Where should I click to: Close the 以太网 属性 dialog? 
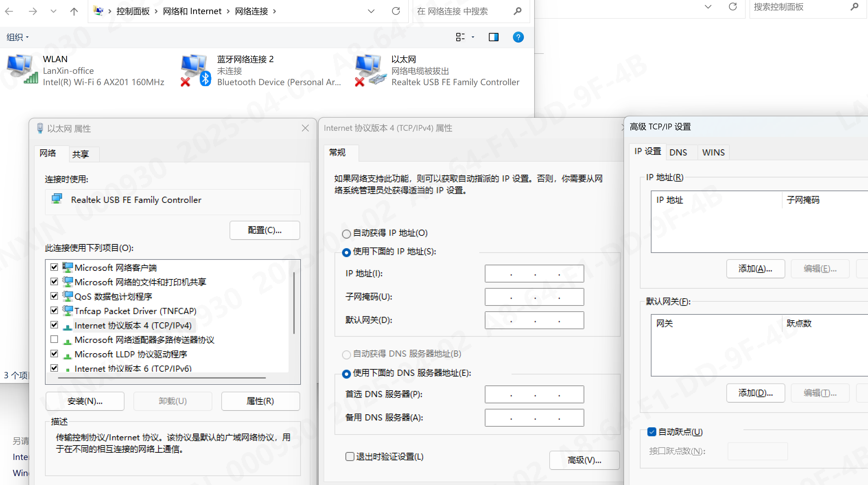[x=305, y=128]
